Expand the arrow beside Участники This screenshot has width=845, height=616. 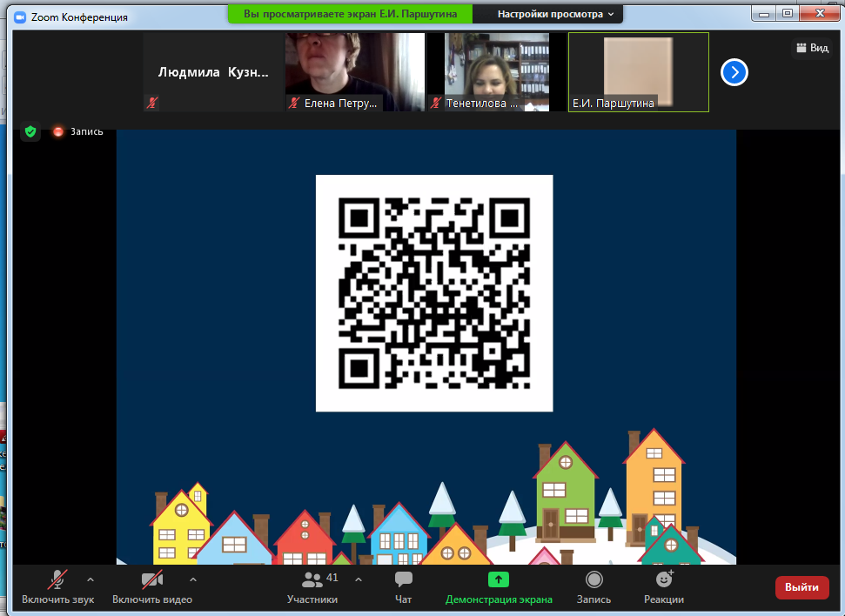(x=359, y=579)
